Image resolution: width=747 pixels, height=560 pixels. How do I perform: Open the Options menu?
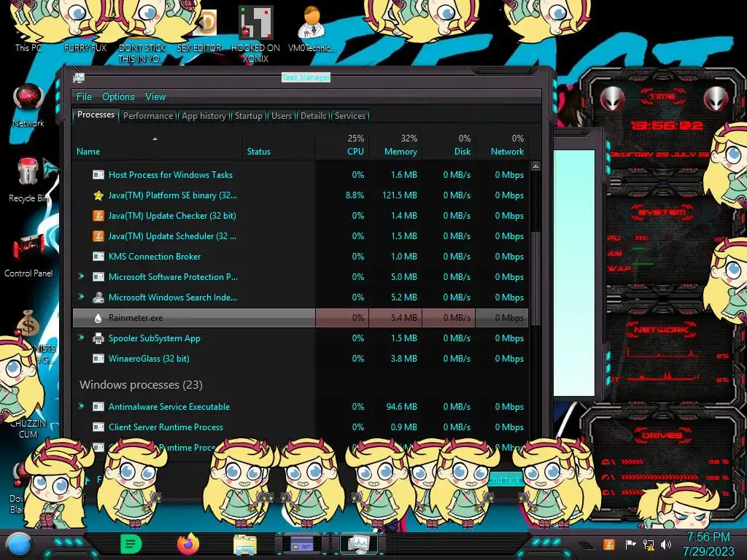pyautogui.click(x=118, y=97)
